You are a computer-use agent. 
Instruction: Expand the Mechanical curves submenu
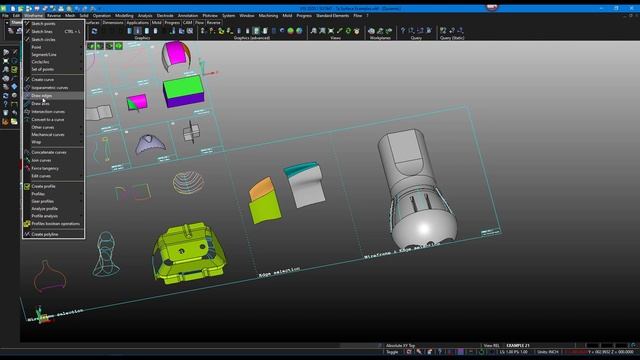[53, 134]
